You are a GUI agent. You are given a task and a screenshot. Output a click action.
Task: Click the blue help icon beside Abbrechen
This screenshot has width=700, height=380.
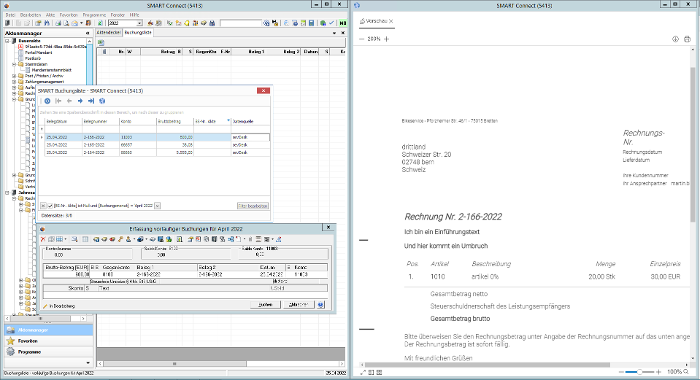pyautogui.click(x=321, y=305)
